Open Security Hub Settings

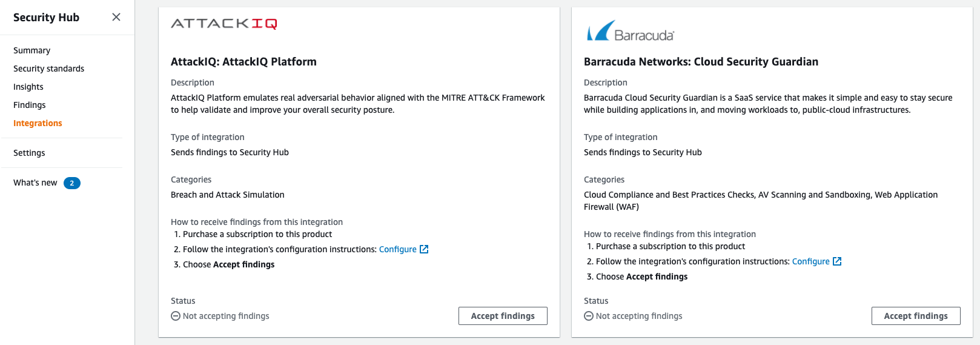(x=29, y=153)
